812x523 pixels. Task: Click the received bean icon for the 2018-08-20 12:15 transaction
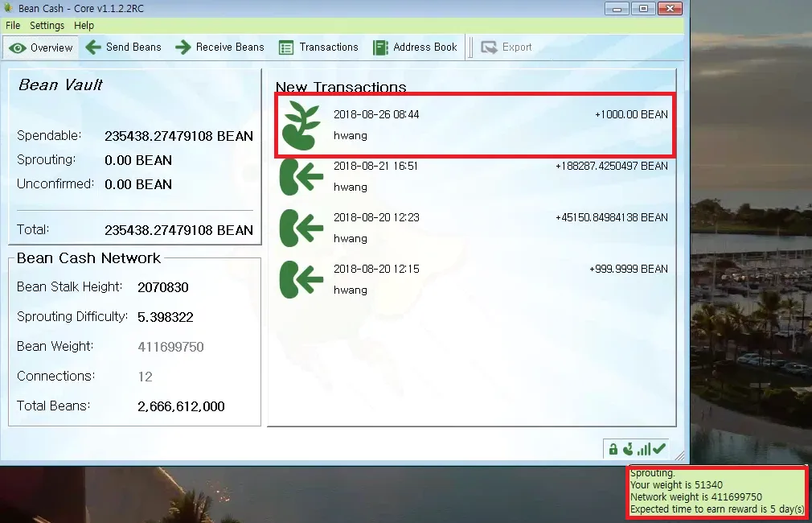pyautogui.click(x=301, y=279)
